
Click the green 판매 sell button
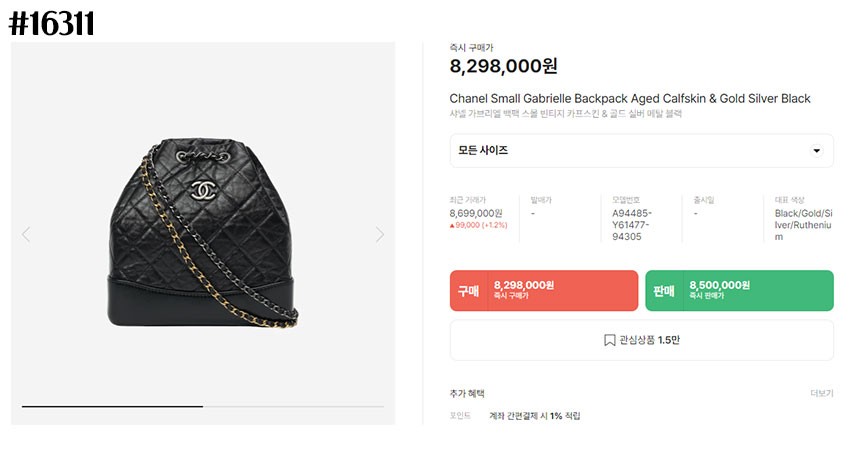point(739,290)
